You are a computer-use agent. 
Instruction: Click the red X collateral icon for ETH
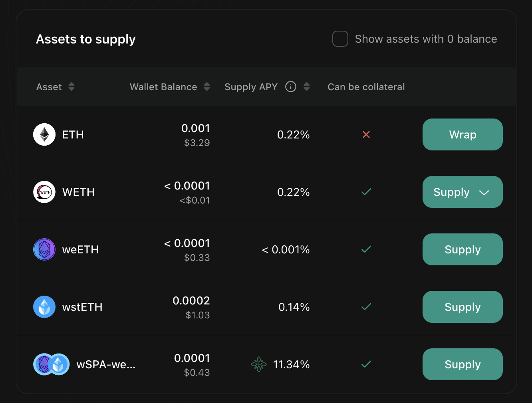tap(366, 134)
